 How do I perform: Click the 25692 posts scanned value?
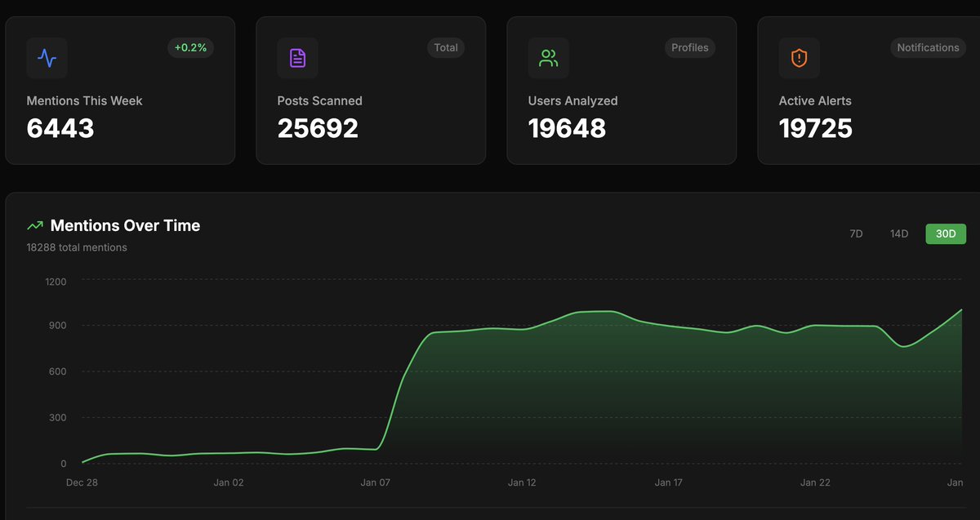click(x=318, y=128)
